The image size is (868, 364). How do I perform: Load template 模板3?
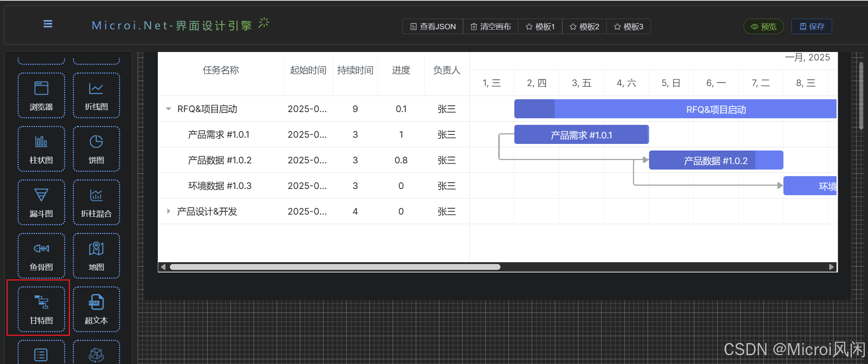pyautogui.click(x=629, y=26)
